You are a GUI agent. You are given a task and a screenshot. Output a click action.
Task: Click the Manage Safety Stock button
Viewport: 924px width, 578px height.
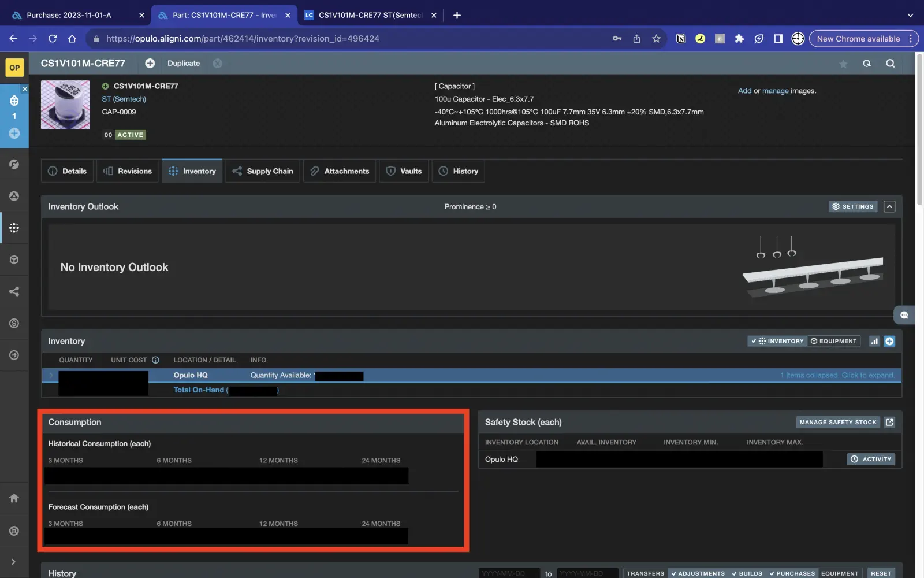[837, 423]
